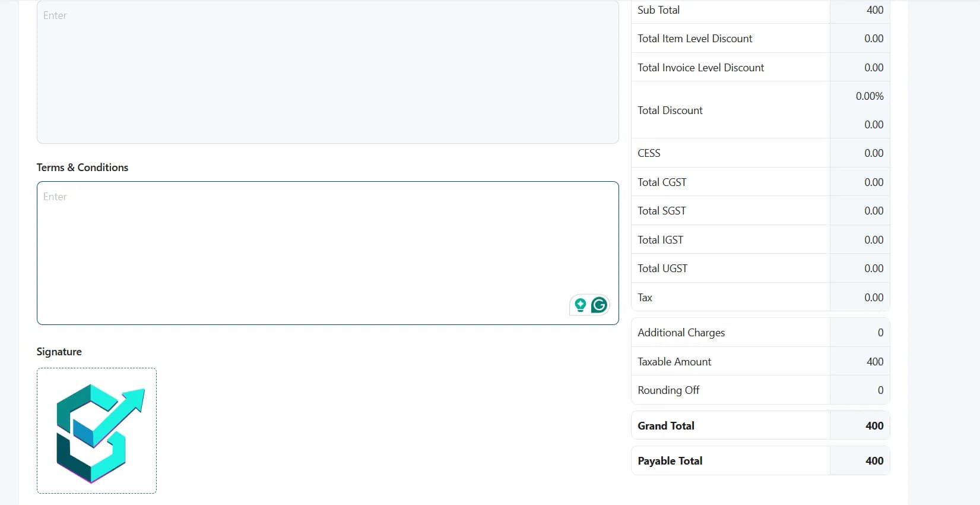
Task: Click the CESS value 0.00
Action: tap(874, 153)
